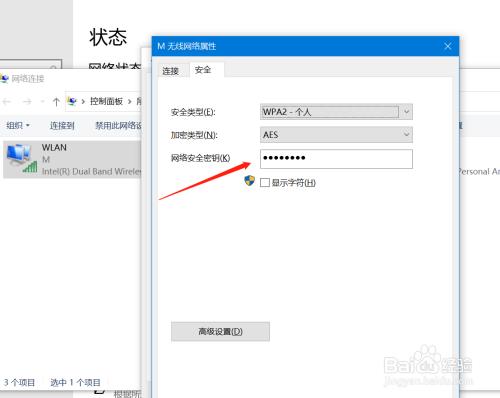Open the 安全类型 WPA2 dropdown
The width and height of the screenshot is (500, 398).
point(336,112)
